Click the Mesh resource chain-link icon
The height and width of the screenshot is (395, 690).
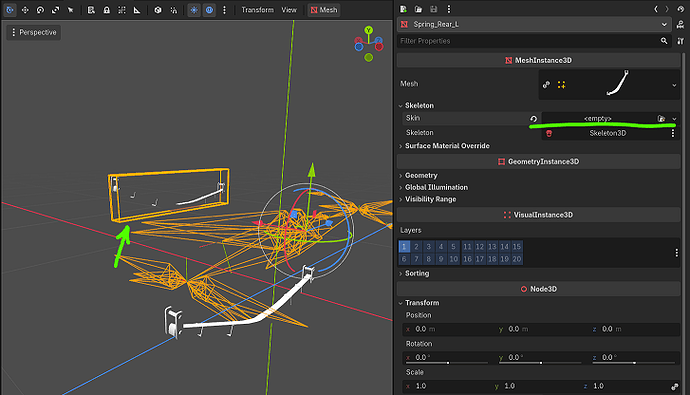(546, 84)
